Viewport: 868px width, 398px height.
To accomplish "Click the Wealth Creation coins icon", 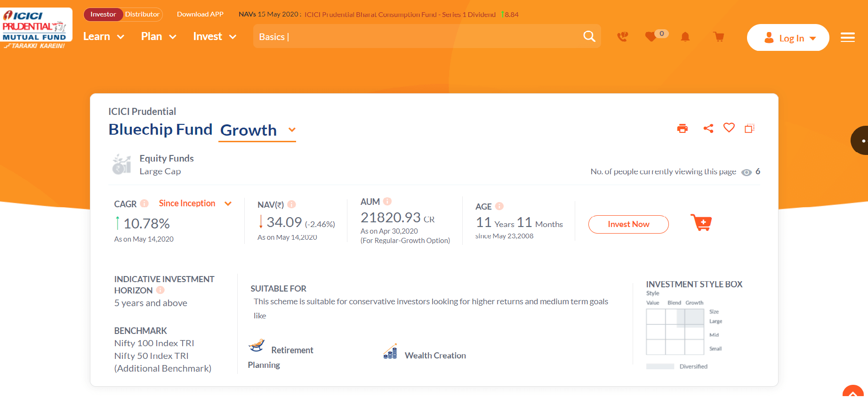I will [390, 351].
